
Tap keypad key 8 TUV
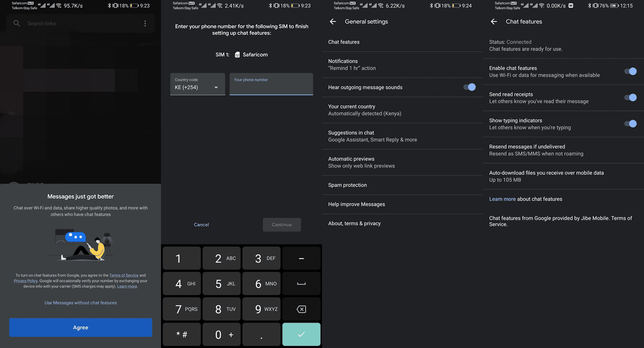point(222,309)
